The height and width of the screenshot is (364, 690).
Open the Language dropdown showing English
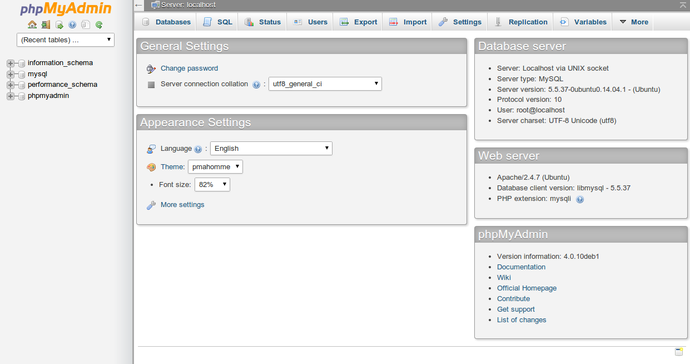pos(271,148)
